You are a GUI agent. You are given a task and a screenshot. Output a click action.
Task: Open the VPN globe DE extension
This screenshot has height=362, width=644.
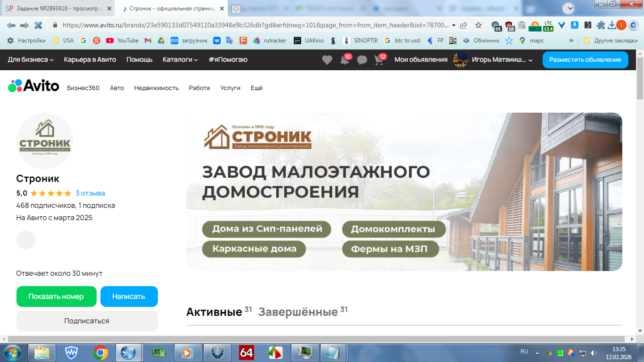point(496,26)
